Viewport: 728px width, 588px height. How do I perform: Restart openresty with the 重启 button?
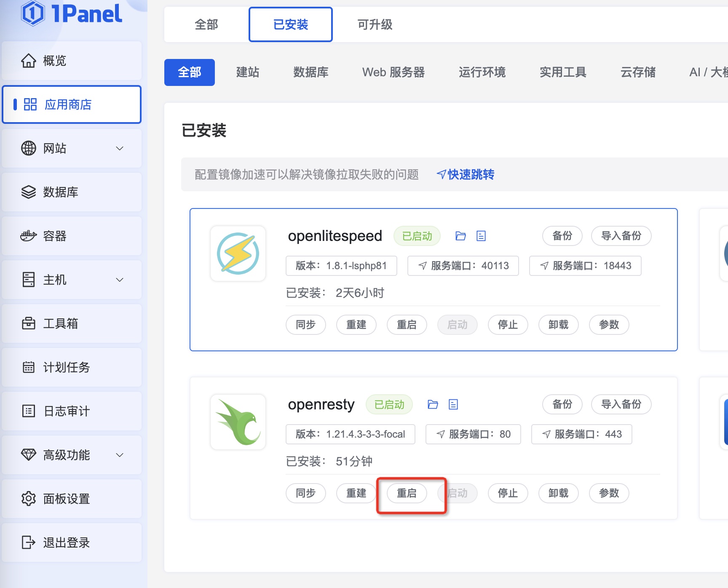pos(407,493)
